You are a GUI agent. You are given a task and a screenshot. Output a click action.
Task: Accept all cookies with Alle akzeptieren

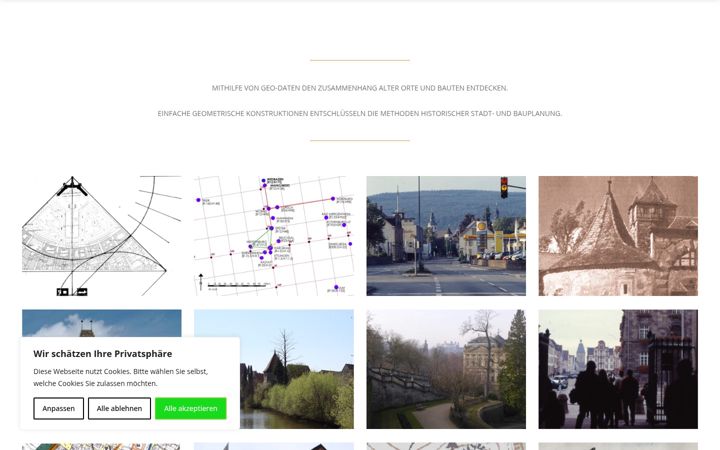click(191, 408)
